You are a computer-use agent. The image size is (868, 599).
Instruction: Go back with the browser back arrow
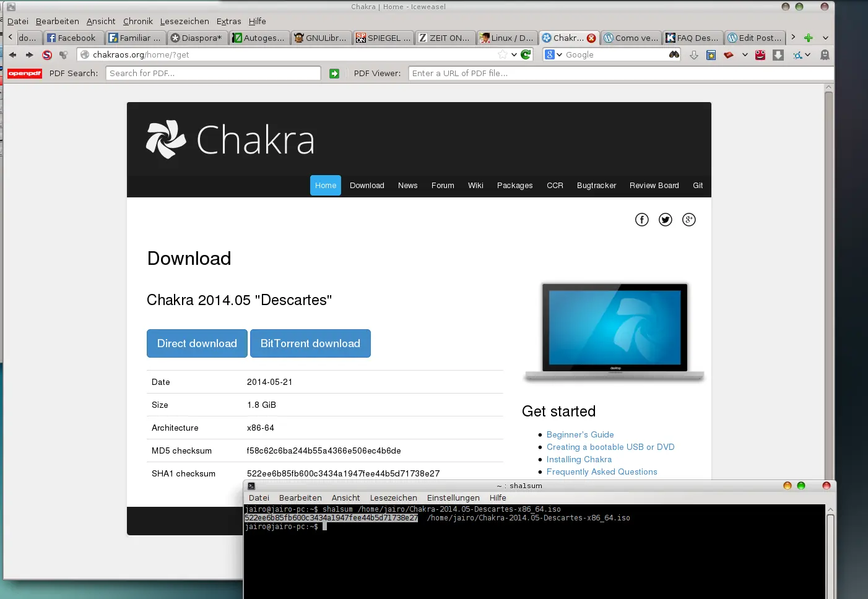pyautogui.click(x=12, y=55)
